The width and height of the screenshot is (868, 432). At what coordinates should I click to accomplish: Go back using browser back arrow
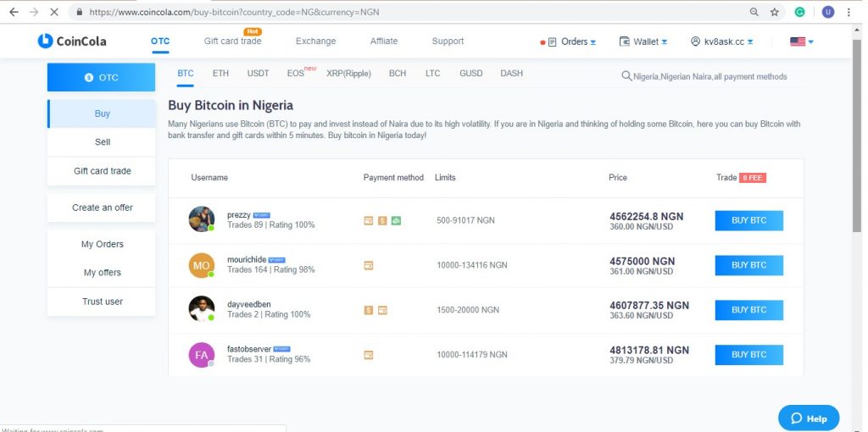click(x=14, y=12)
